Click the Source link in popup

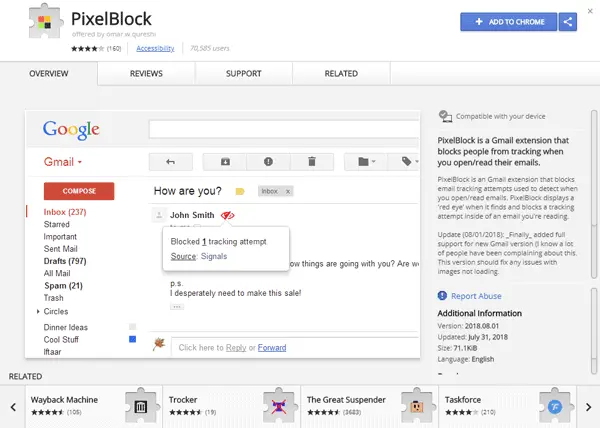coord(183,256)
